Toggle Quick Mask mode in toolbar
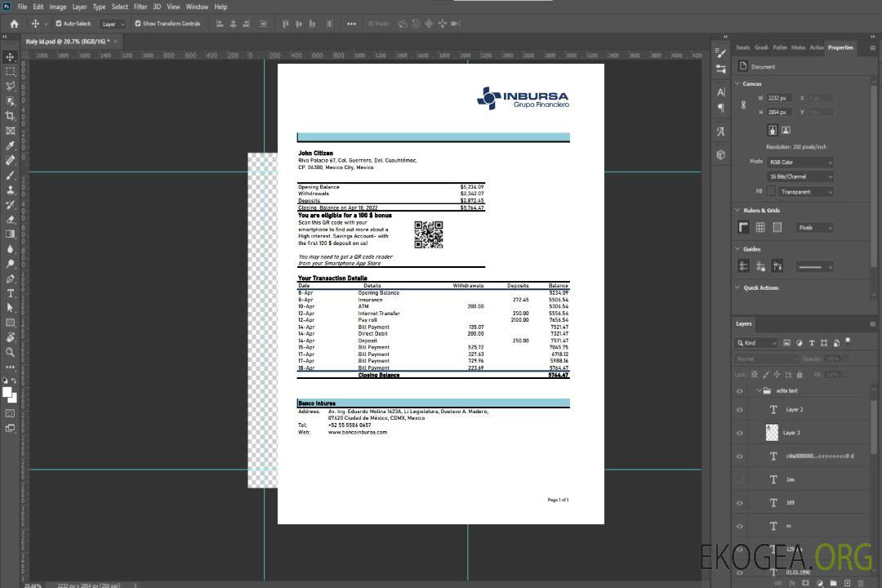Screen dimensions: 882x588 (10, 413)
